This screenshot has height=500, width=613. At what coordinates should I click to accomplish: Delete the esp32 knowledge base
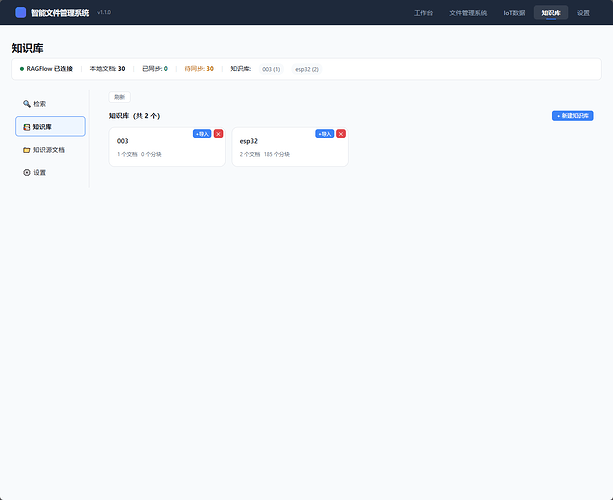coord(341,134)
